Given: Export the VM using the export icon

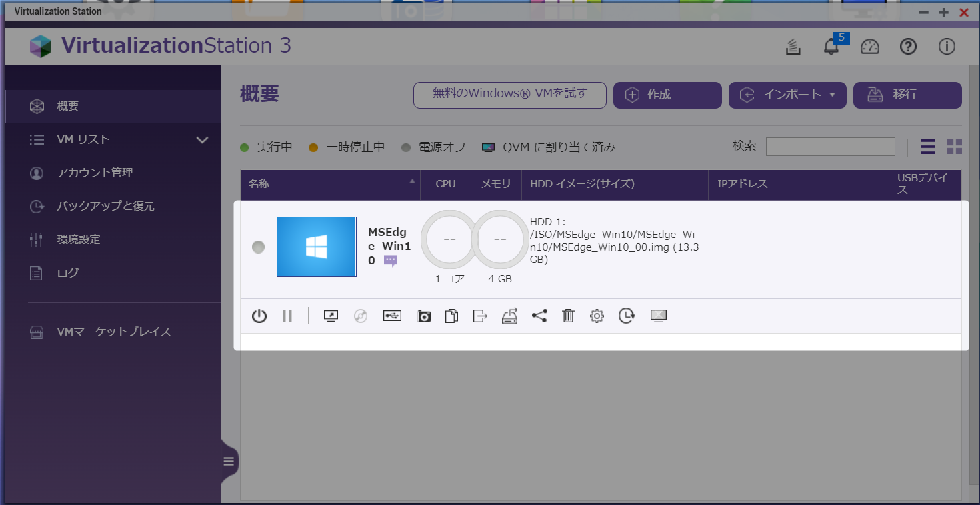Looking at the screenshot, I should tap(480, 316).
